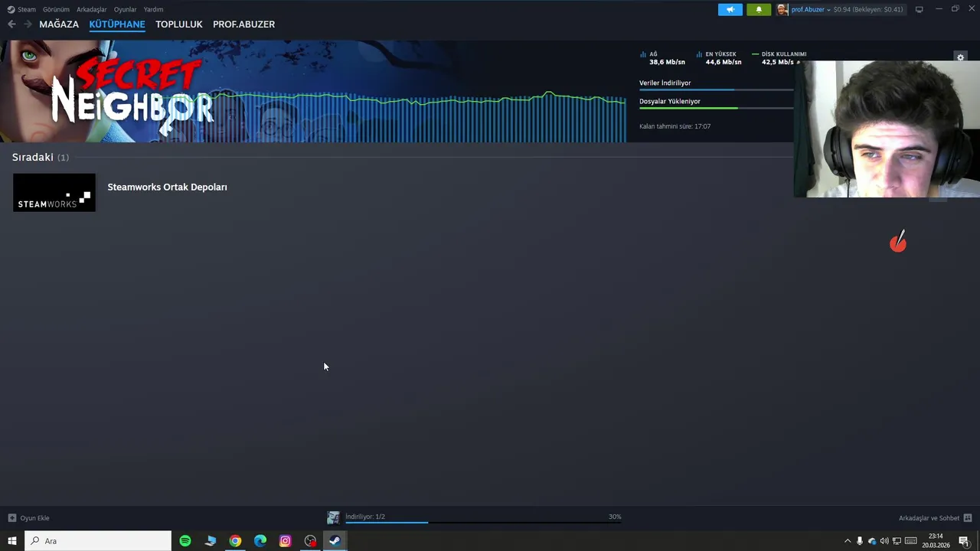Click the Dosyalar Yükleniyor progress bar

(x=716, y=109)
